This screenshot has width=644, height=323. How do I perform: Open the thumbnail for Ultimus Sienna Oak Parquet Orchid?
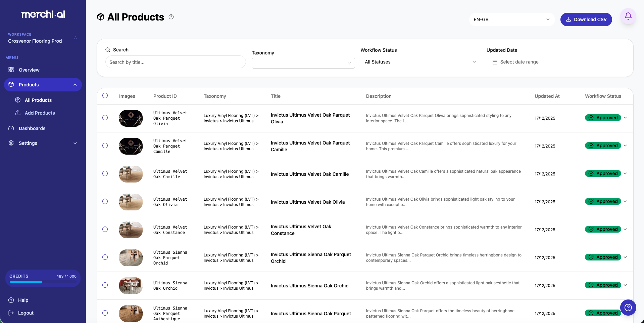pos(131,257)
